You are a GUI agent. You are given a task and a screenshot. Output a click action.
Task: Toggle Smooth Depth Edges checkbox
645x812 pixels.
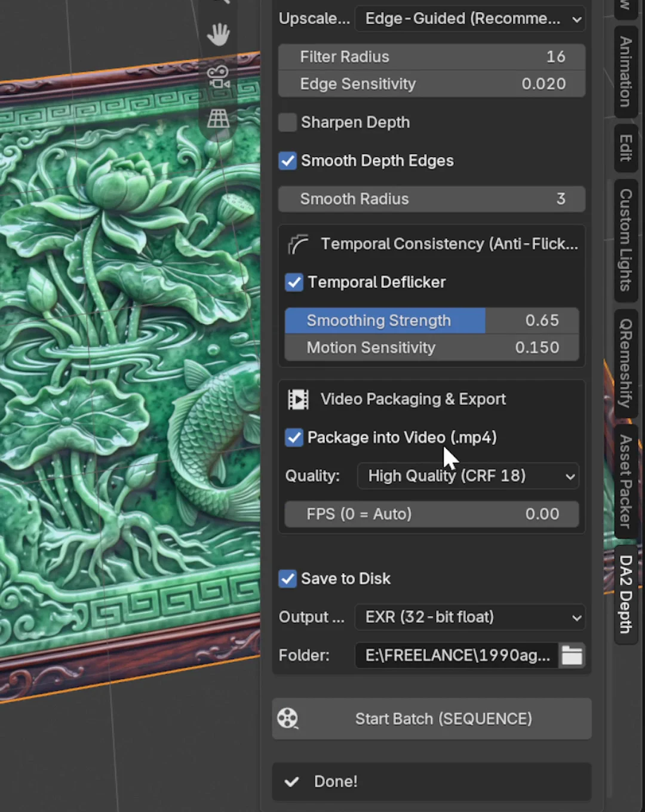tap(287, 161)
